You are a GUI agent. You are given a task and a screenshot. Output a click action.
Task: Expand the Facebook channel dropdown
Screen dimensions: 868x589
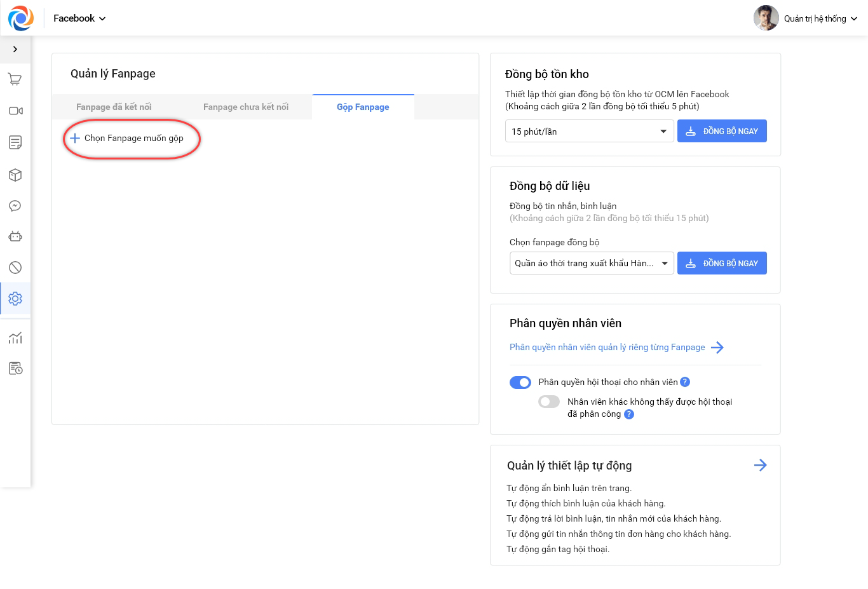[x=79, y=18]
